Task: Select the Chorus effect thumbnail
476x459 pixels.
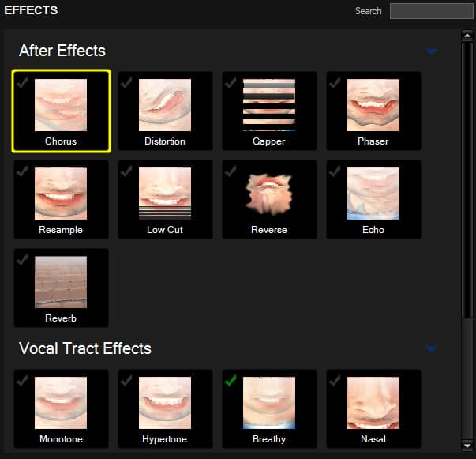Action: click(x=61, y=105)
